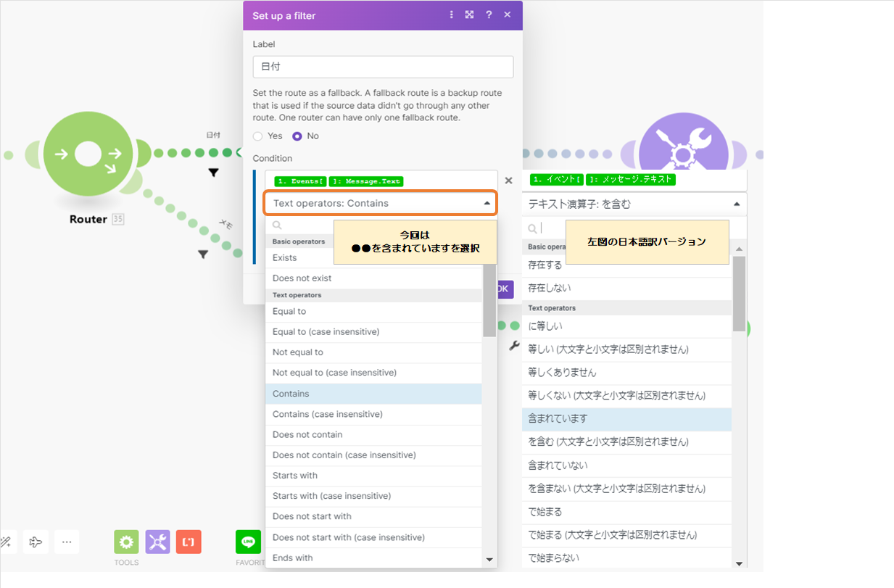Viewport: 894px width, 588px height.
Task: Click the airplane explain flow icon
Action: (x=35, y=542)
